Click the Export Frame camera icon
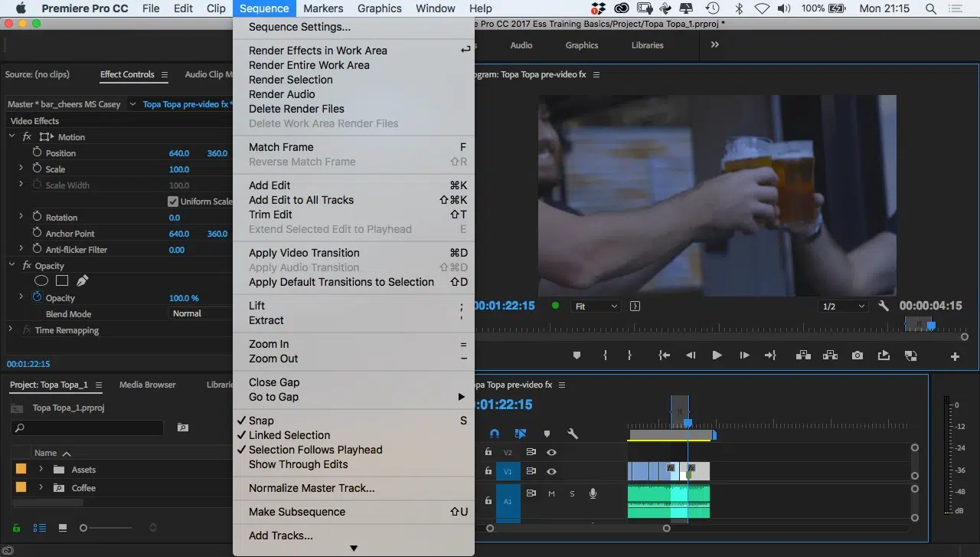 coord(857,355)
